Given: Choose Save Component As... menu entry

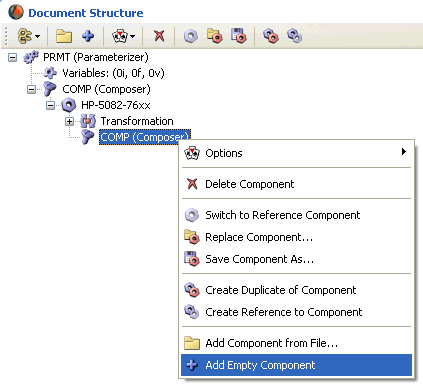Looking at the screenshot, I should [297, 259].
